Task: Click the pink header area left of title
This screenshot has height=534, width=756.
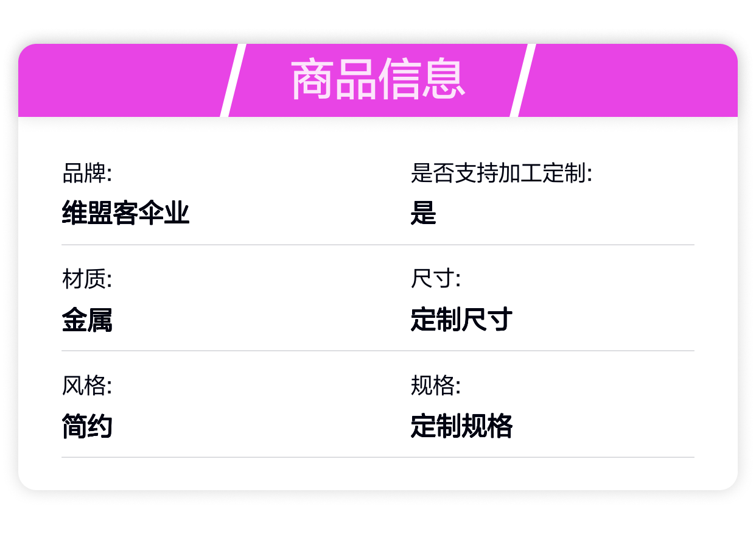Action: 122,80
